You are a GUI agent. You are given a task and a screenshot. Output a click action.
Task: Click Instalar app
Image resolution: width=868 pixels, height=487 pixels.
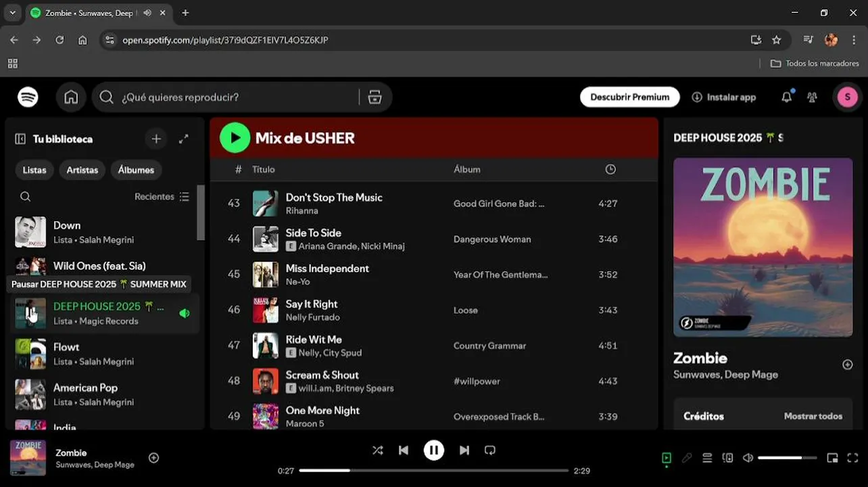click(x=723, y=97)
